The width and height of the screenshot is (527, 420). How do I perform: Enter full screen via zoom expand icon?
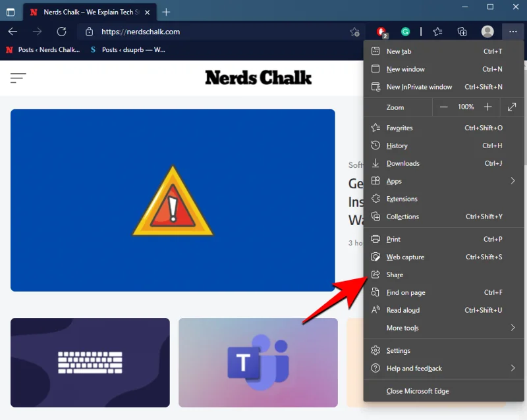pos(512,107)
